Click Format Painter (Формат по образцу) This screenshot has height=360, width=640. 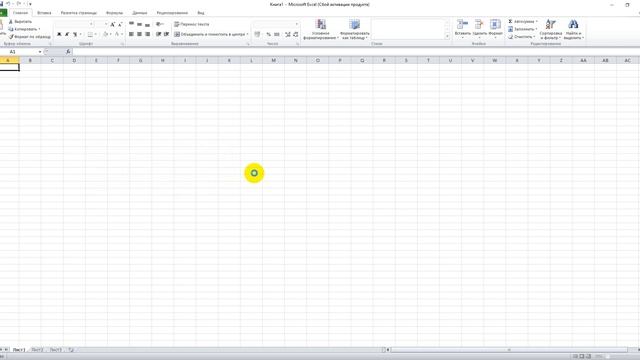pyautogui.click(x=30, y=37)
